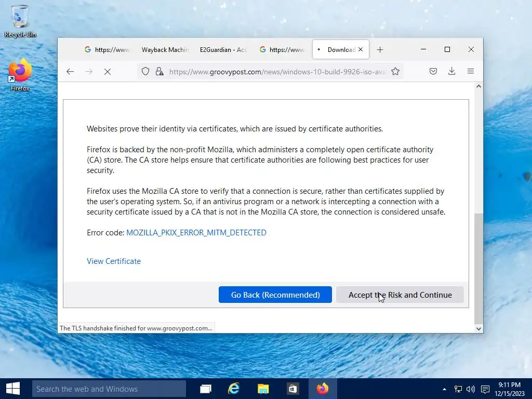Image resolution: width=532 pixels, height=399 pixels.
Task: Open the tracking protection shield icon
Action: tap(145, 72)
